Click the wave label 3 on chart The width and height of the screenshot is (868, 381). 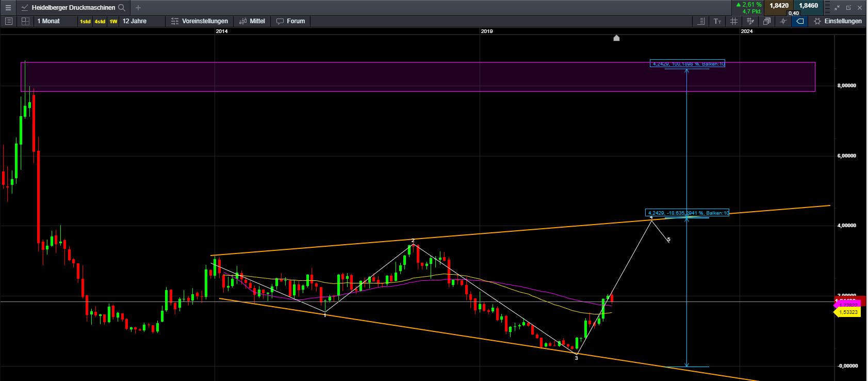[x=577, y=358]
